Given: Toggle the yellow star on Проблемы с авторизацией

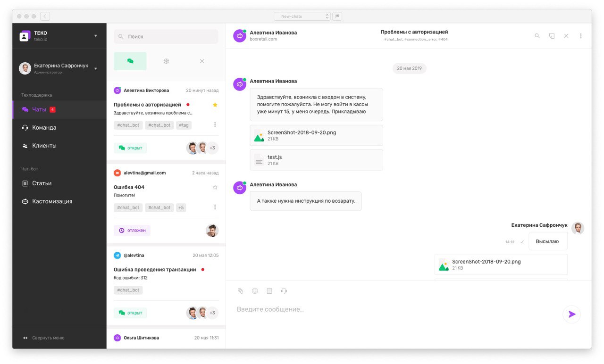Looking at the screenshot, I should coord(215,105).
